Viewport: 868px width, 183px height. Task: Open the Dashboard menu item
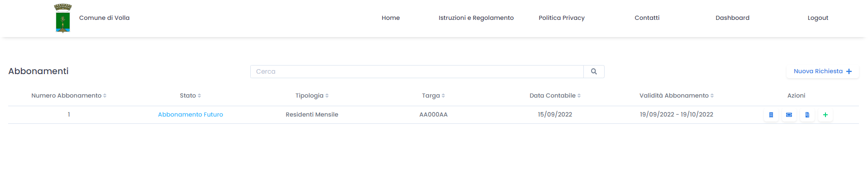732,18
